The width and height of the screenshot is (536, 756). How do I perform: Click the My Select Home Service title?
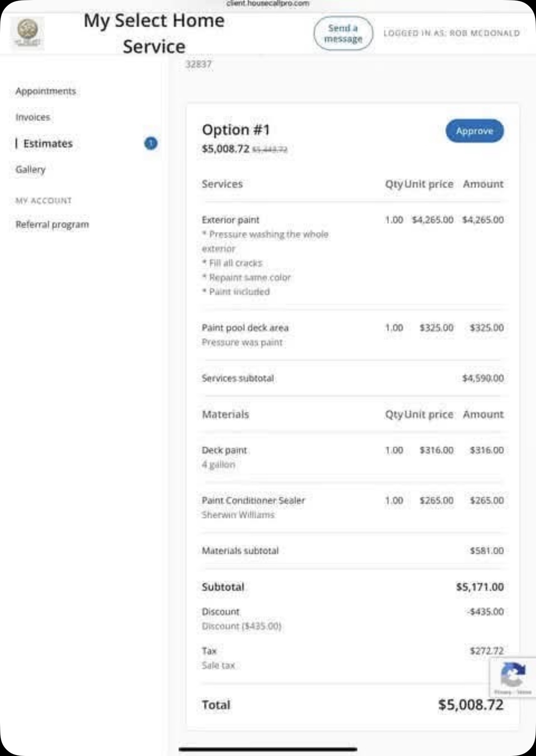[154, 33]
